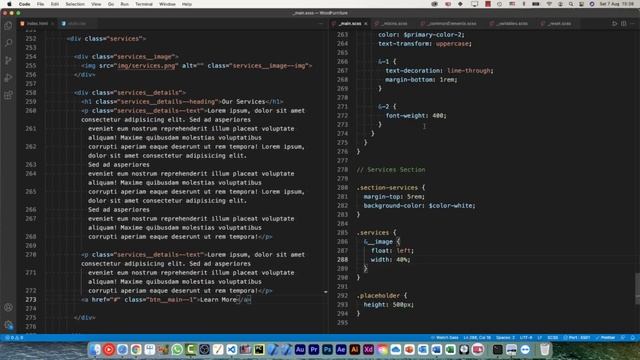Click the Prettier status bar button
Screen dimensions: 640x360
point(605,338)
